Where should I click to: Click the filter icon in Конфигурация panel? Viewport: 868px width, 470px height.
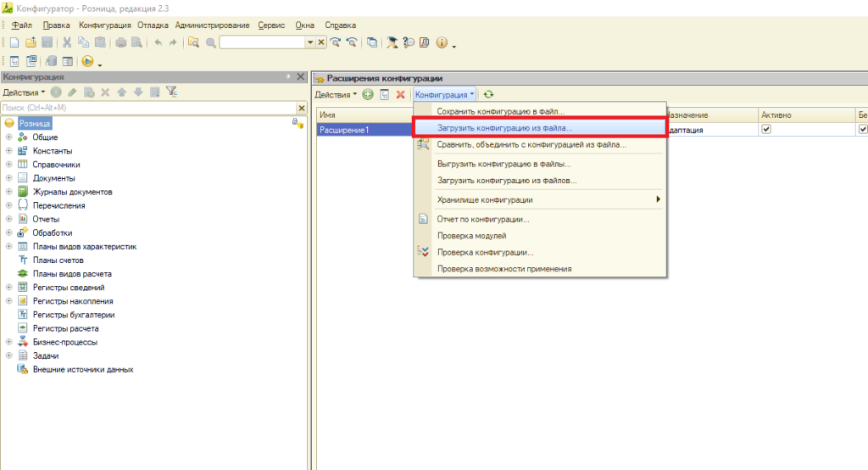[x=171, y=92]
